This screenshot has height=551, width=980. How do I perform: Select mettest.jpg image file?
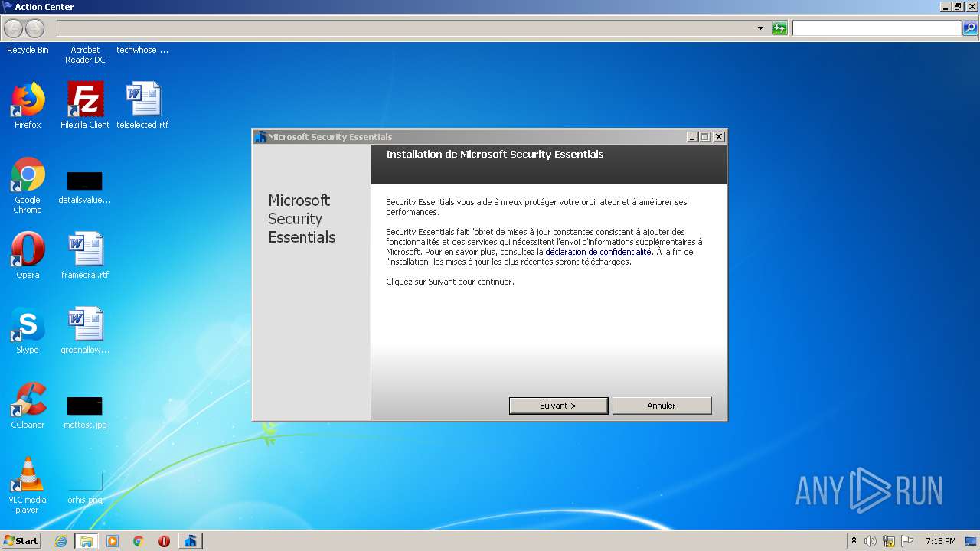pos(85,412)
